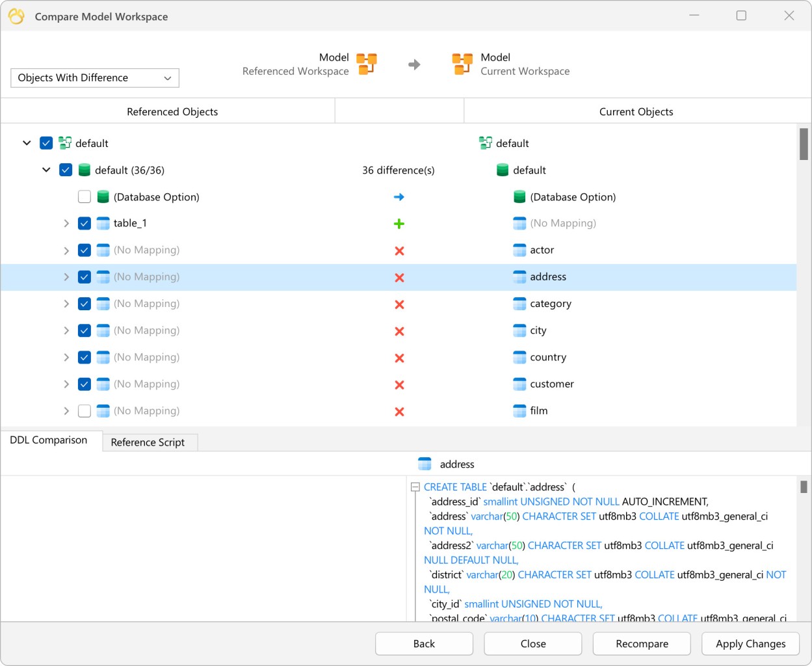
Task: Click the red X beside film
Action: click(x=399, y=412)
